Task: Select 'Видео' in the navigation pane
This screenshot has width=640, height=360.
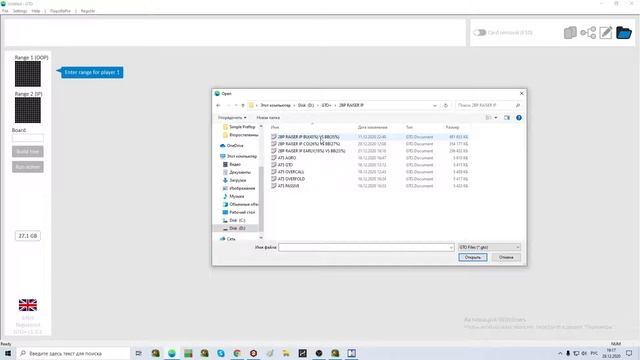Action: pos(235,164)
